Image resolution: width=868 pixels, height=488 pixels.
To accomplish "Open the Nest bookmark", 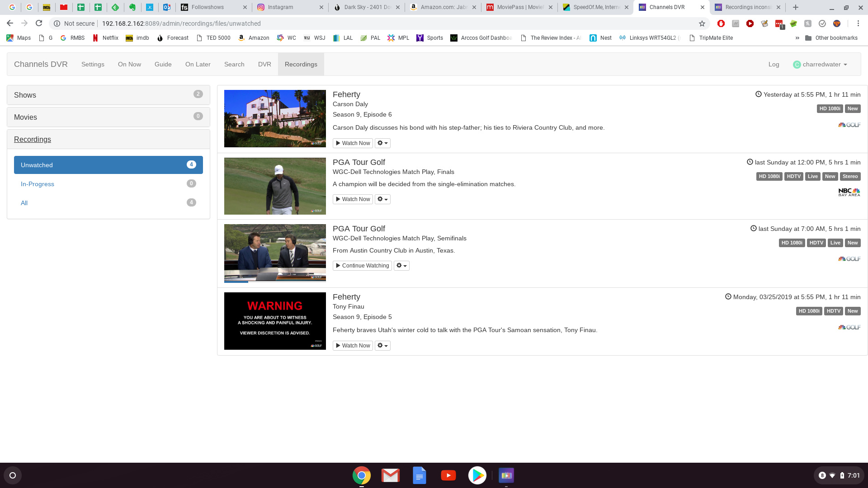I will [600, 38].
